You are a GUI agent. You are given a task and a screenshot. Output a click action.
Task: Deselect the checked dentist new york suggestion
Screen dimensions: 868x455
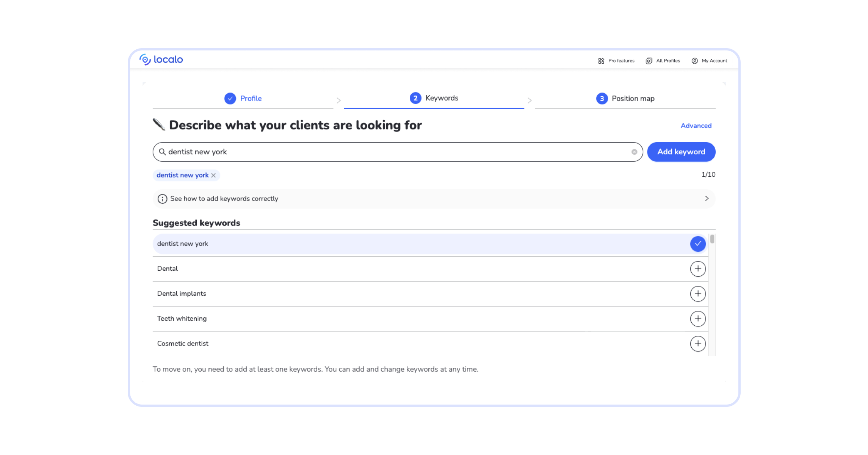tap(698, 244)
